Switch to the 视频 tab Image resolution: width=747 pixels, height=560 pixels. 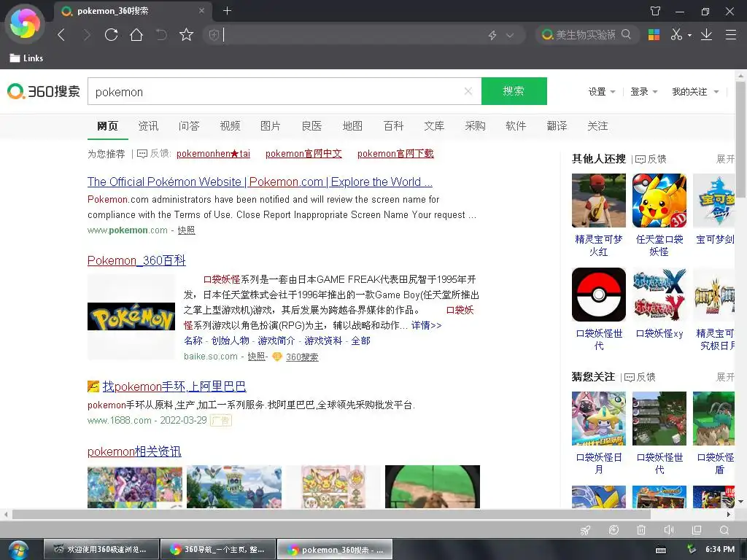[x=230, y=125]
